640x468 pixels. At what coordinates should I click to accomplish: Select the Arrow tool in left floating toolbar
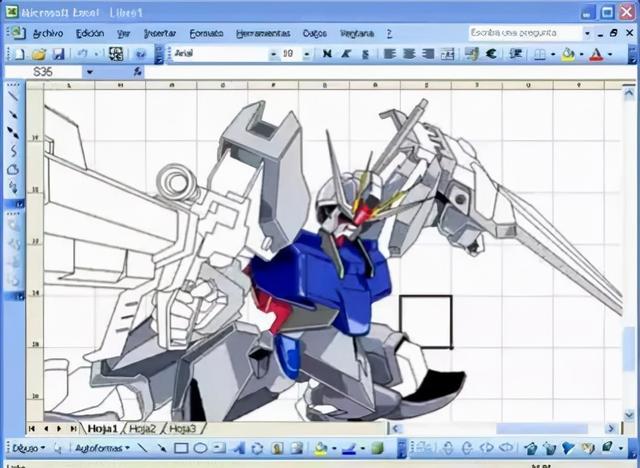click(13, 115)
